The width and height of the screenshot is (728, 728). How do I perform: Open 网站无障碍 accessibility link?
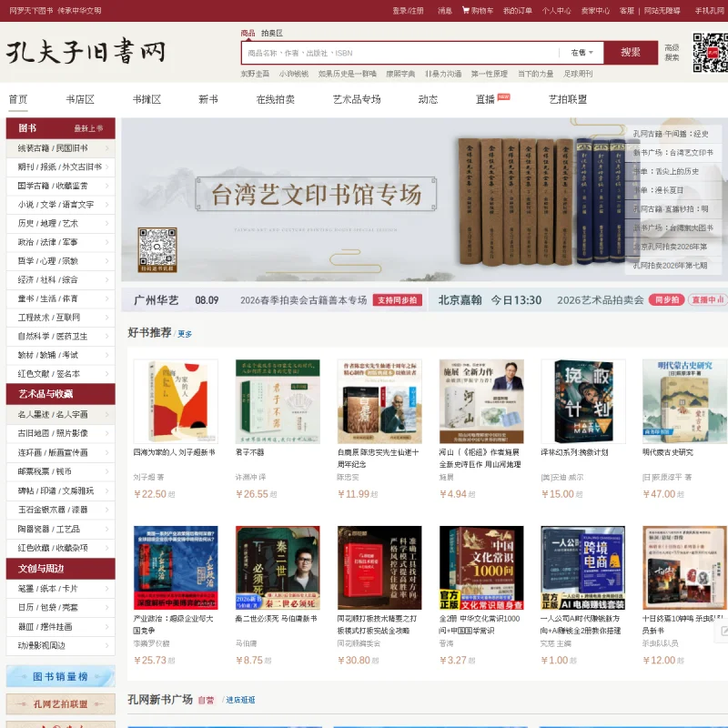click(662, 10)
